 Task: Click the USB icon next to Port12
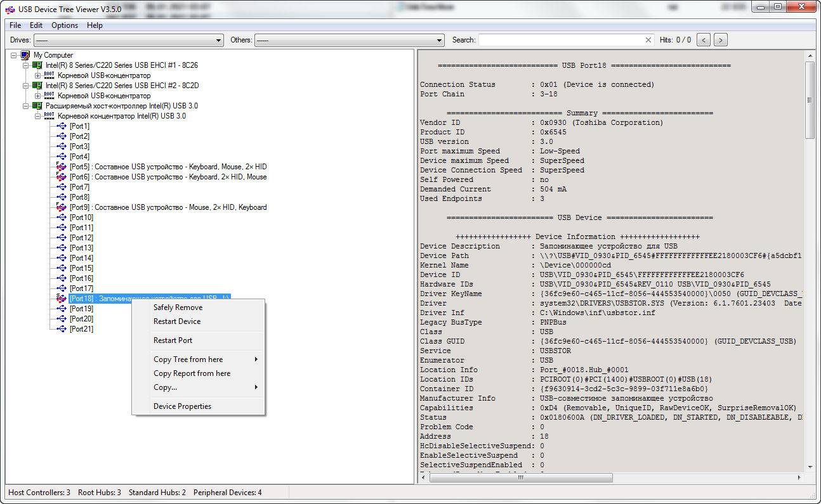pyautogui.click(x=62, y=238)
